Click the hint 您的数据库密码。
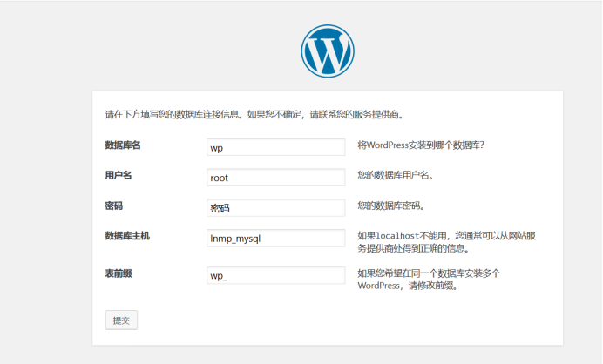The image size is (603, 364). click(391, 206)
